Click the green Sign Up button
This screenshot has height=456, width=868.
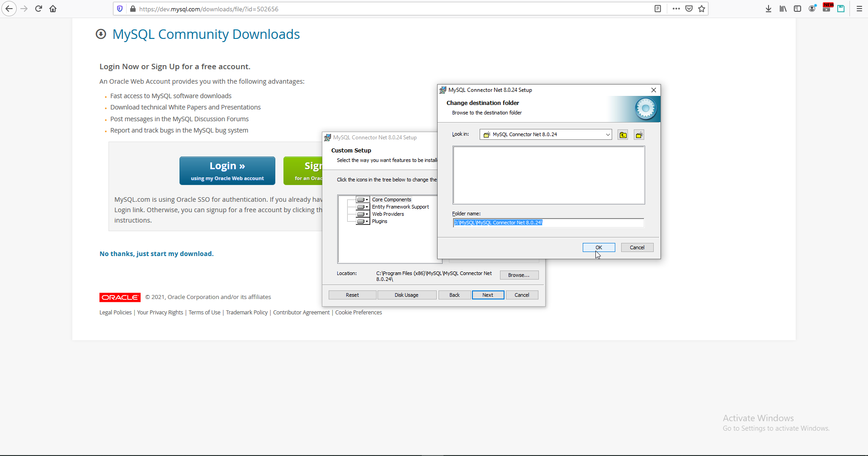click(x=303, y=171)
